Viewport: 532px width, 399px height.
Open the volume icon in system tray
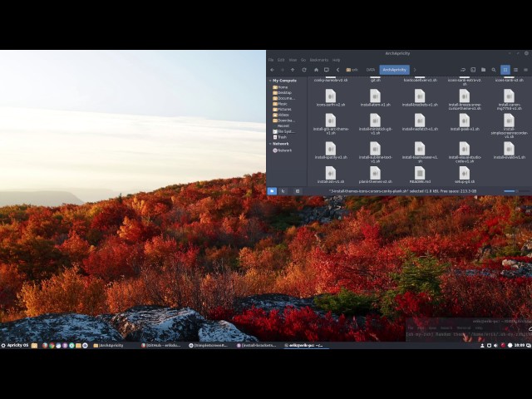coord(495,346)
